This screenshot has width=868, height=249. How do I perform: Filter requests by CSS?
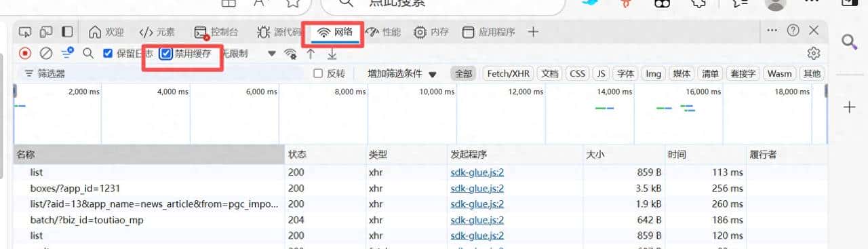coord(578,73)
